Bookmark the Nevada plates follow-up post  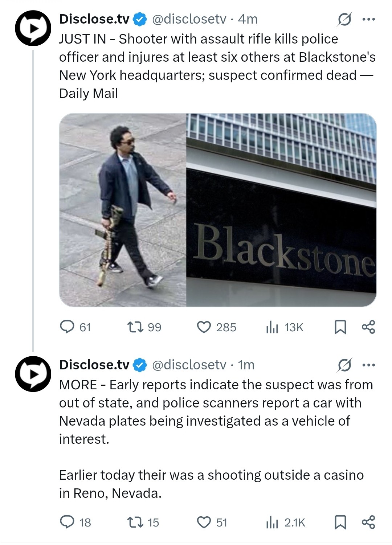tap(340, 522)
